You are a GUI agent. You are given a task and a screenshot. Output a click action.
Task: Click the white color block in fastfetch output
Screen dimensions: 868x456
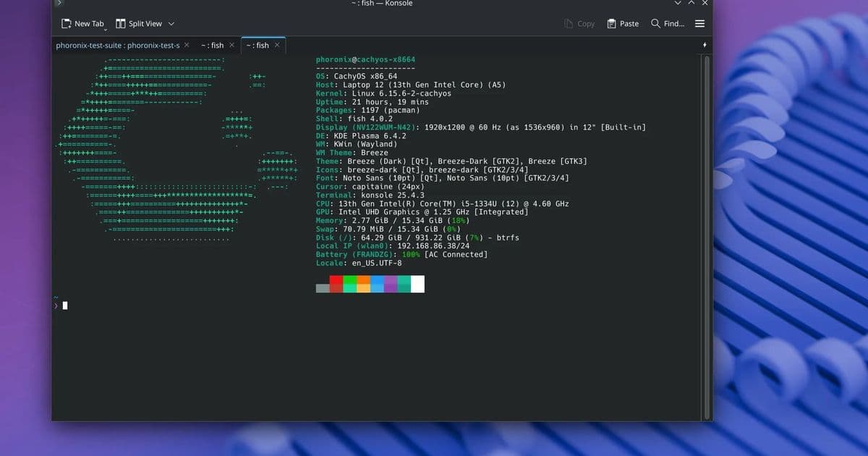click(x=417, y=284)
